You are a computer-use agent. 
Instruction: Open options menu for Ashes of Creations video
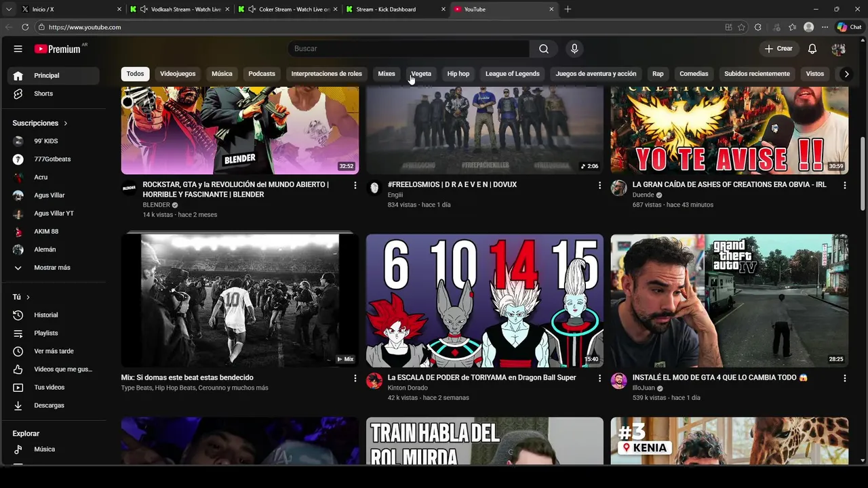point(844,185)
